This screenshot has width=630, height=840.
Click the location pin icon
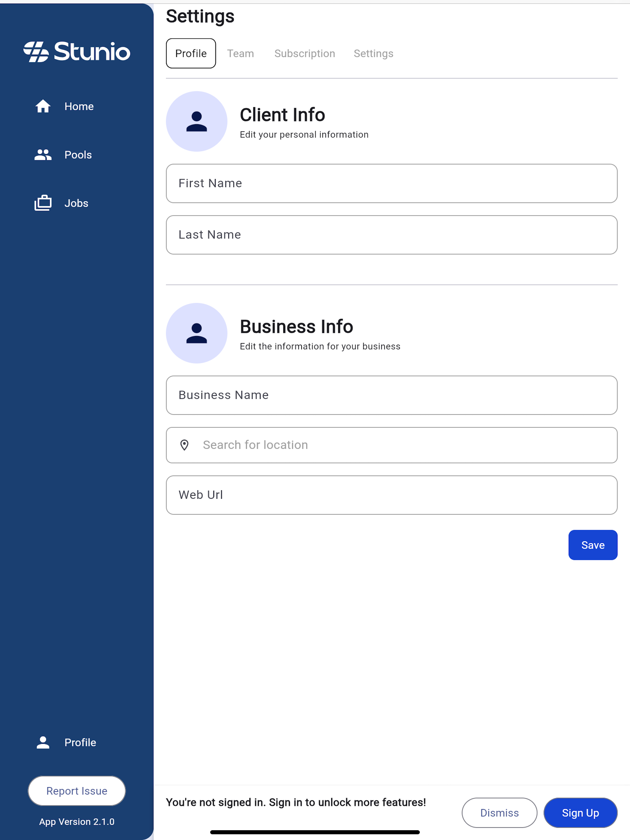click(x=184, y=445)
